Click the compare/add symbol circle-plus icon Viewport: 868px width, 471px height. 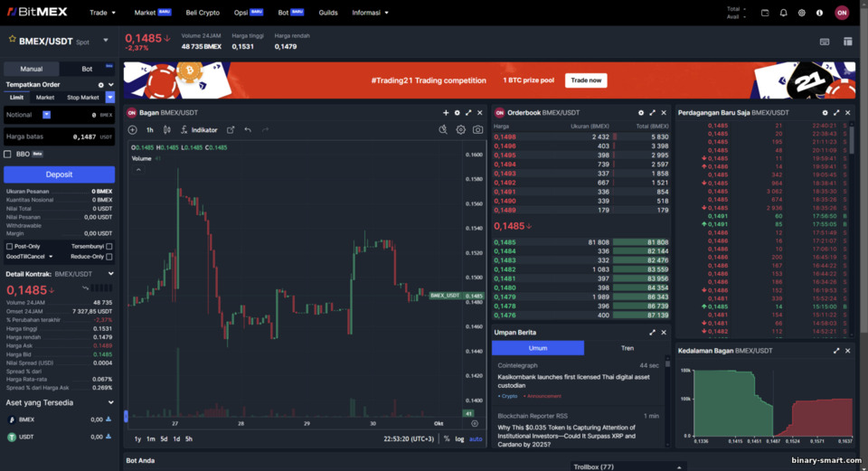pyautogui.click(x=132, y=130)
